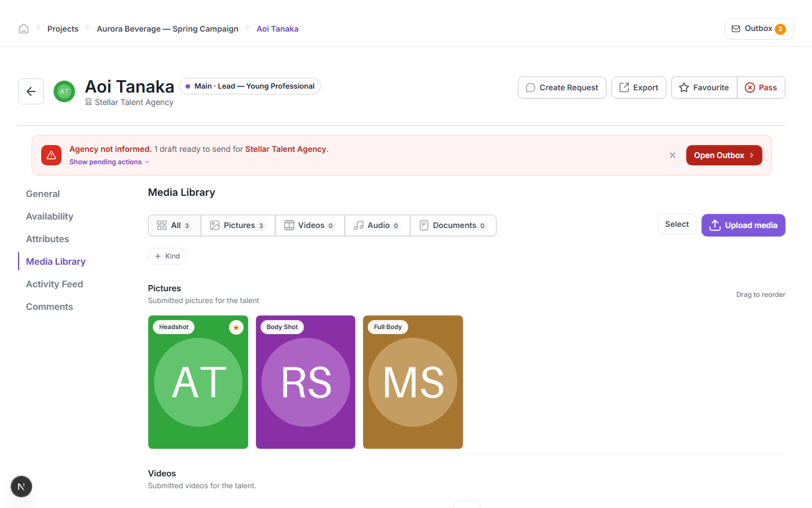The width and height of the screenshot is (812, 508).
Task: Open the Outbox button in header
Action: [x=759, y=29]
